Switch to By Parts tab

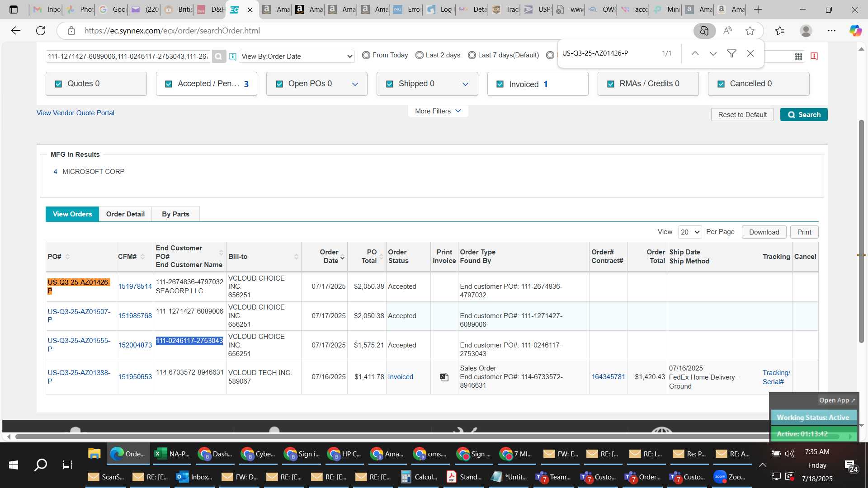tap(175, 214)
